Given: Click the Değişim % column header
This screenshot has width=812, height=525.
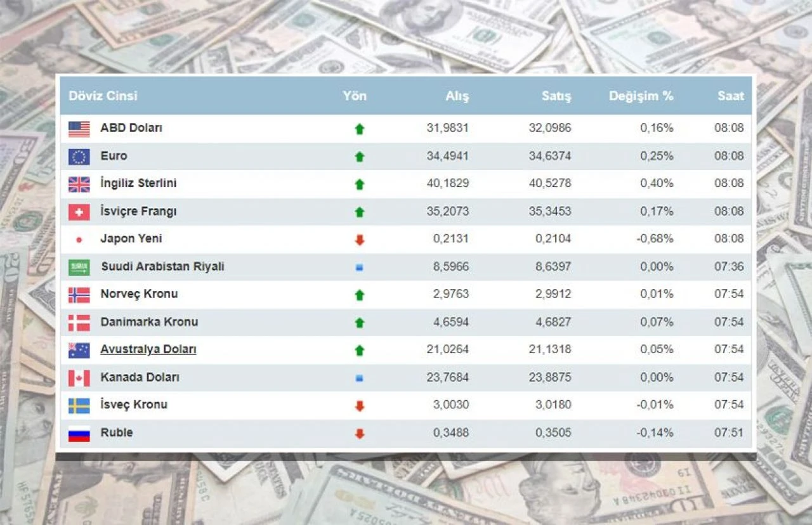Looking at the screenshot, I should click(x=641, y=96).
